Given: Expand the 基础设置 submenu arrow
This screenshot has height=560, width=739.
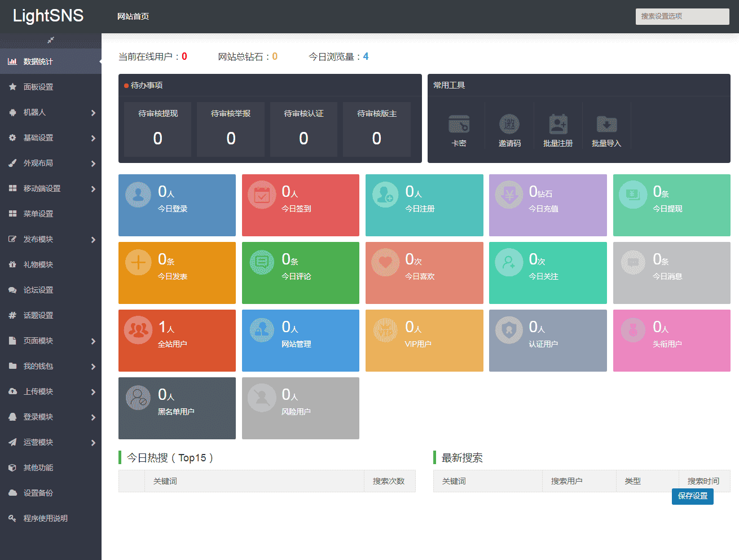Looking at the screenshot, I should 93,138.
